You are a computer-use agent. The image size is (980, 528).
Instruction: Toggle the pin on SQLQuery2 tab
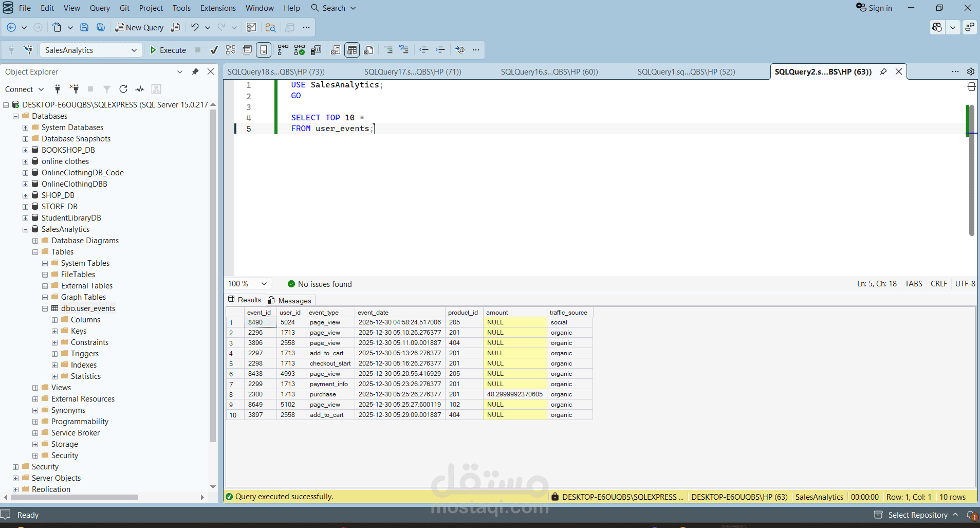883,71
